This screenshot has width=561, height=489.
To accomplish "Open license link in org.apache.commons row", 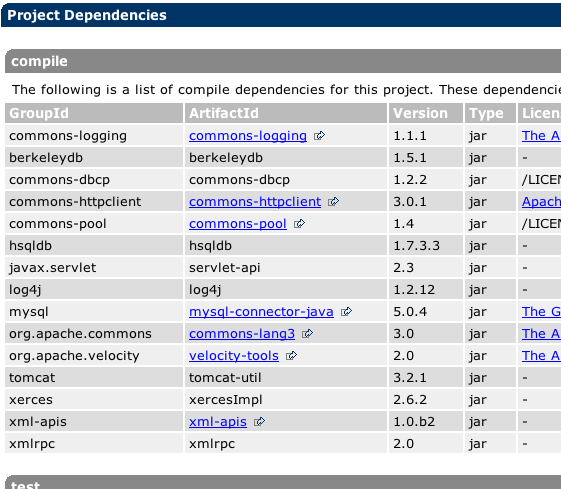I will [x=541, y=334].
